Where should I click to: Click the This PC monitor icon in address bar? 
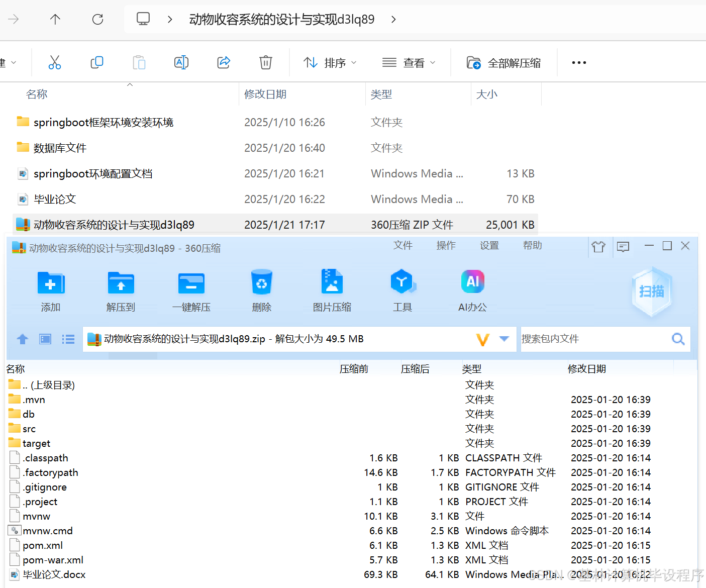click(x=143, y=19)
